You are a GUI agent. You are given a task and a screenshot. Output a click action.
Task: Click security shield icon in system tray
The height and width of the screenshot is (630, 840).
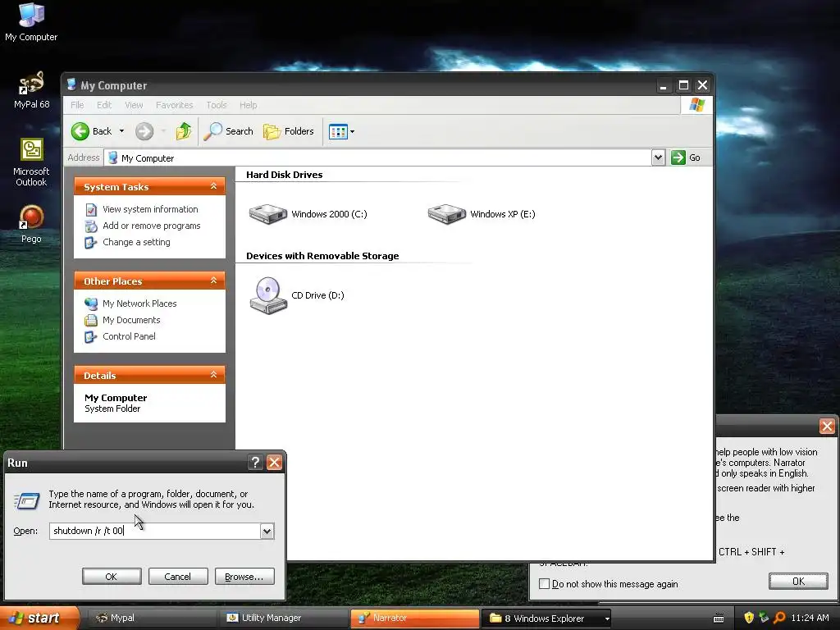(749, 618)
